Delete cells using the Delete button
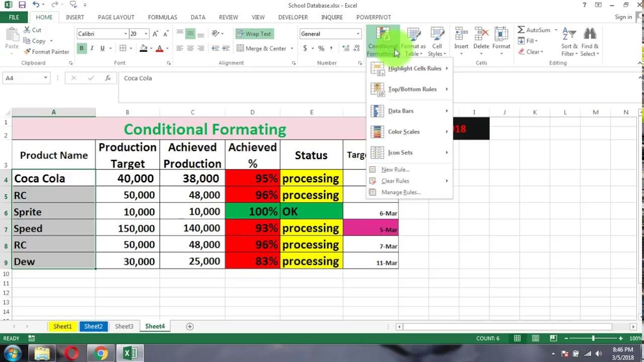The height and width of the screenshot is (362, 644). (481, 42)
